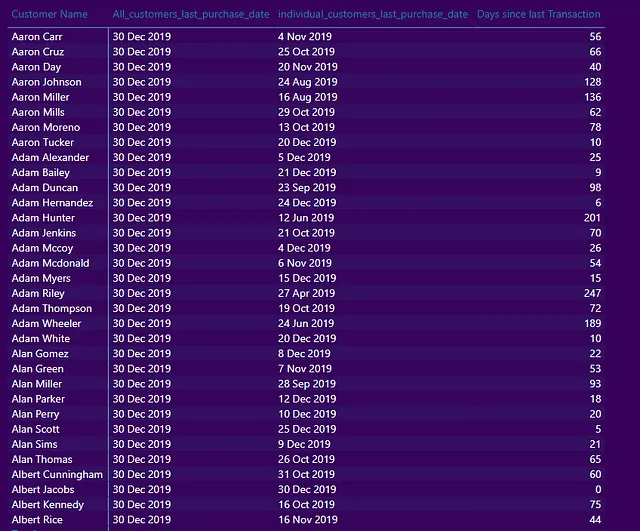Click the Adam Duncan row name
Screen dimensions: 640x531
click(x=44, y=188)
